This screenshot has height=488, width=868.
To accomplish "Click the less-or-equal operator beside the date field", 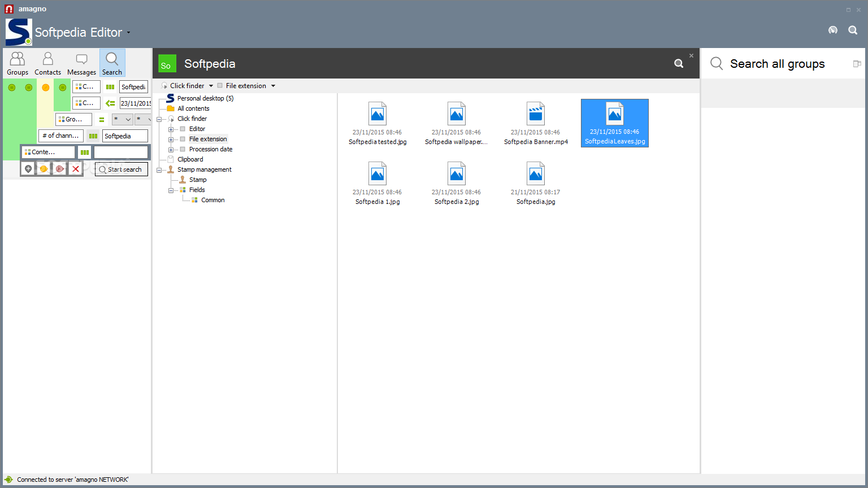I will tap(110, 103).
